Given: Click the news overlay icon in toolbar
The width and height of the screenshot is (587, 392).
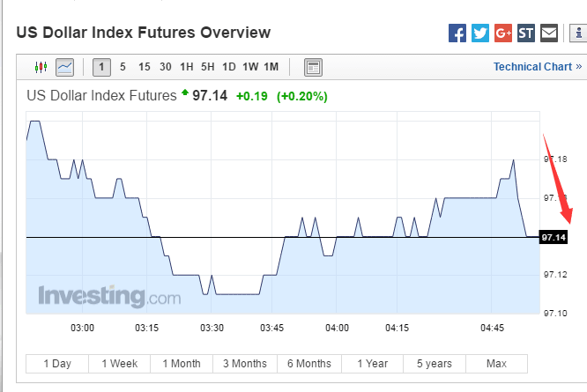Looking at the screenshot, I should 313,67.
